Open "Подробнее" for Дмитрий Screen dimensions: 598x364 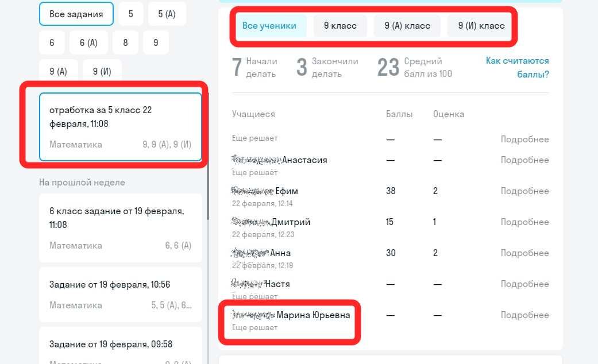point(524,222)
